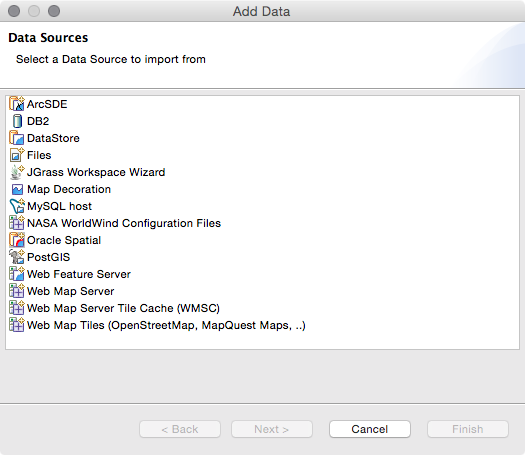Click the Finish button
This screenshot has height=455, width=525.
pos(468,429)
